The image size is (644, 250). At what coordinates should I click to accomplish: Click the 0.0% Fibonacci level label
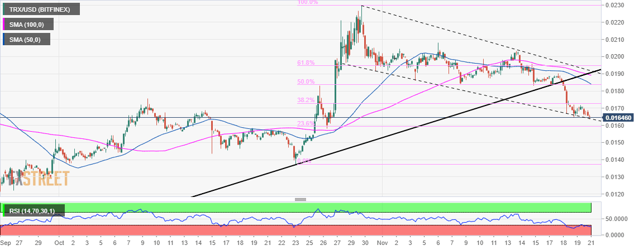click(x=304, y=161)
